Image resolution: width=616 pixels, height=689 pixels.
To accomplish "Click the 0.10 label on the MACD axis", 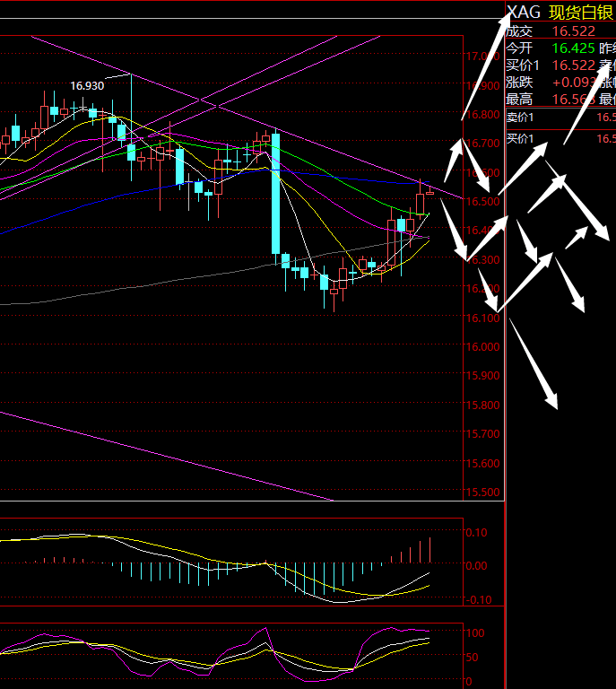I will [x=476, y=533].
